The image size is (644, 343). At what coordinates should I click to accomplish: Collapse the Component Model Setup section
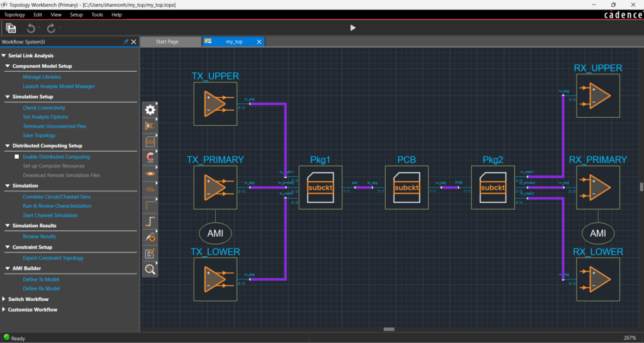coord(8,65)
